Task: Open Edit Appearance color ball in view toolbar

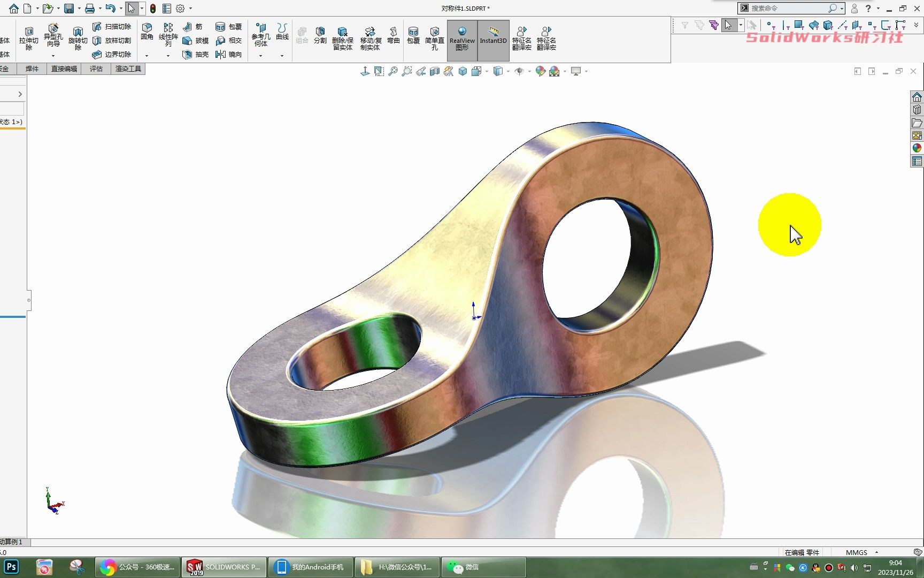Action: [541, 71]
